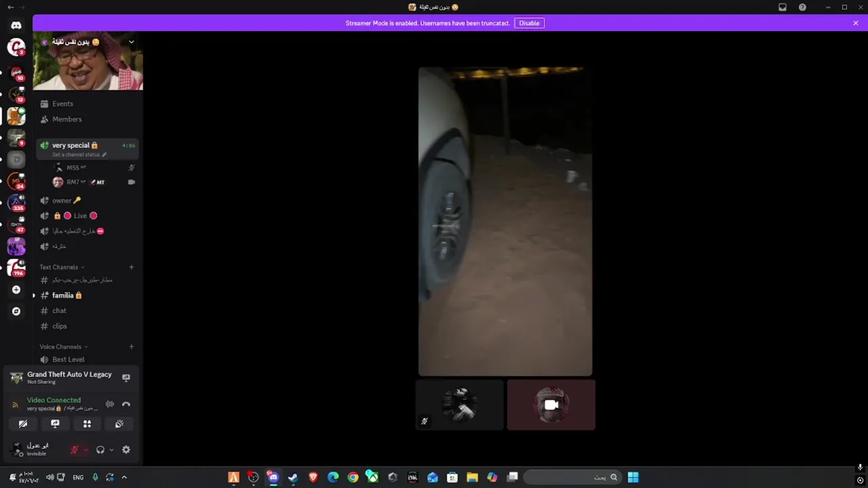Click the taskbar search field
This screenshot has height=488, width=868.
point(572,477)
